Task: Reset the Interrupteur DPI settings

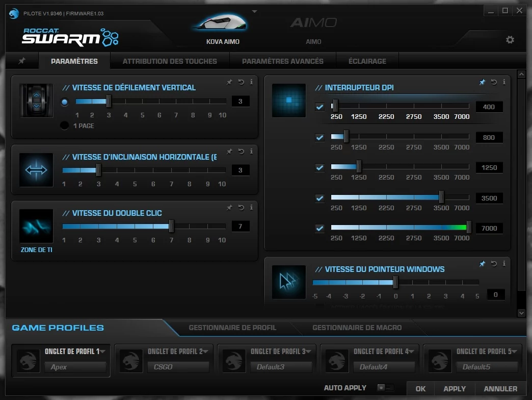Action: (494, 82)
